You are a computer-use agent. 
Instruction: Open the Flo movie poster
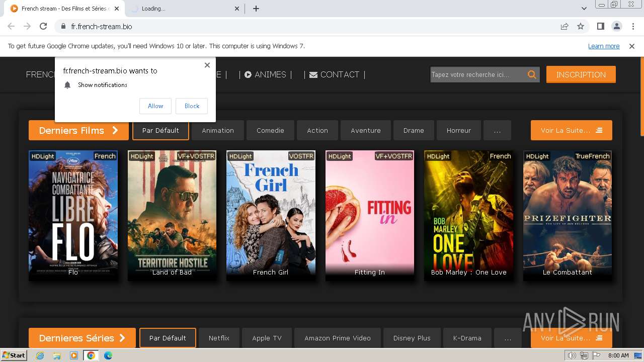tap(73, 215)
